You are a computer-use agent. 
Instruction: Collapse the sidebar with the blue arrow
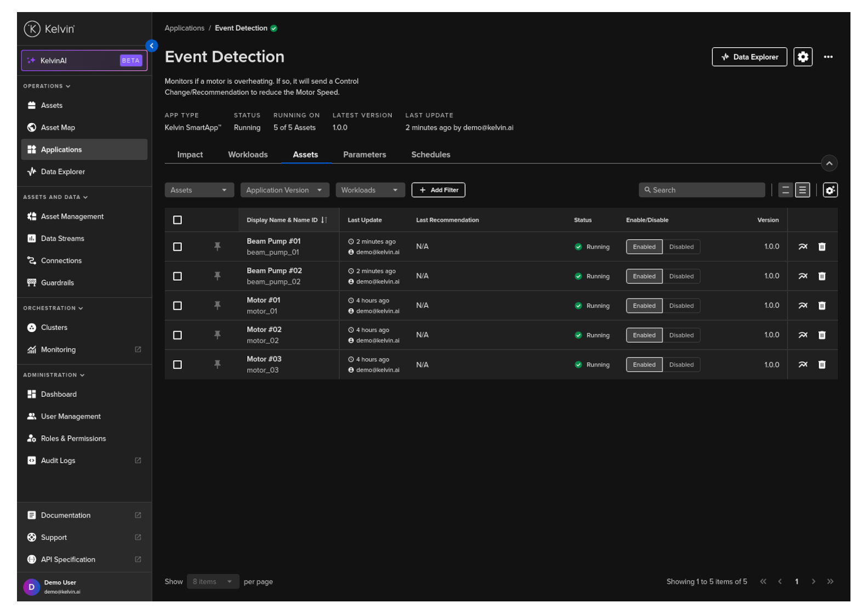coord(152,46)
